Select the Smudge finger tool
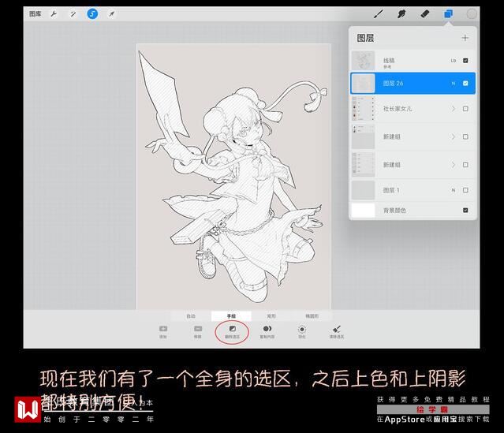Image resolution: width=504 pixels, height=433 pixels. pyautogui.click(x=401, y=14)
